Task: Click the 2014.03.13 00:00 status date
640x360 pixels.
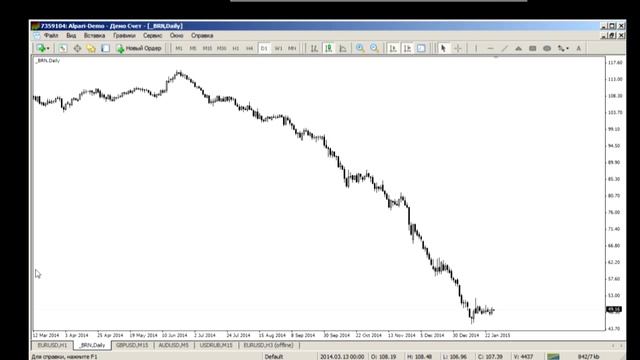Action: click(342, 357)
